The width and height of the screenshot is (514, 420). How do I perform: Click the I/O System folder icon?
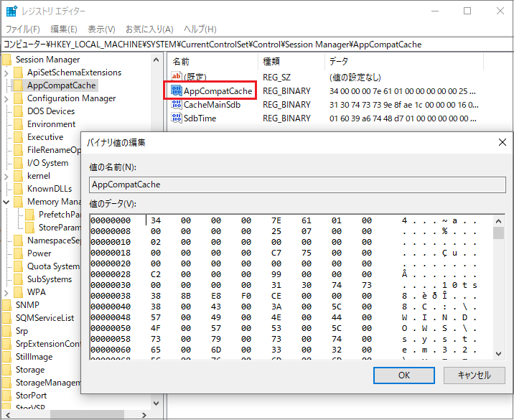coord(19,163)
